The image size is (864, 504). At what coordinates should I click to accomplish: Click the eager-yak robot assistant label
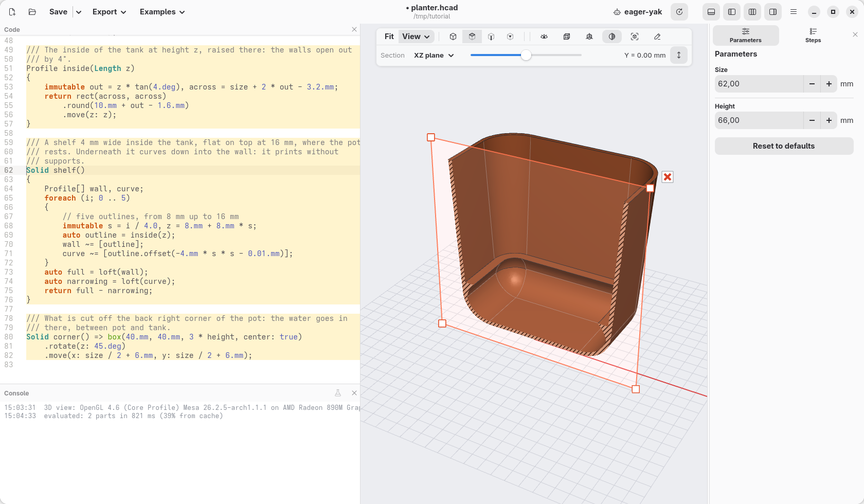638,12
